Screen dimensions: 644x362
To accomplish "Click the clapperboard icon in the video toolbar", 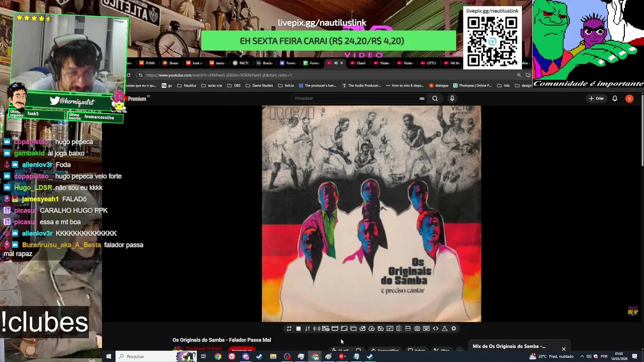I will 335,328.
